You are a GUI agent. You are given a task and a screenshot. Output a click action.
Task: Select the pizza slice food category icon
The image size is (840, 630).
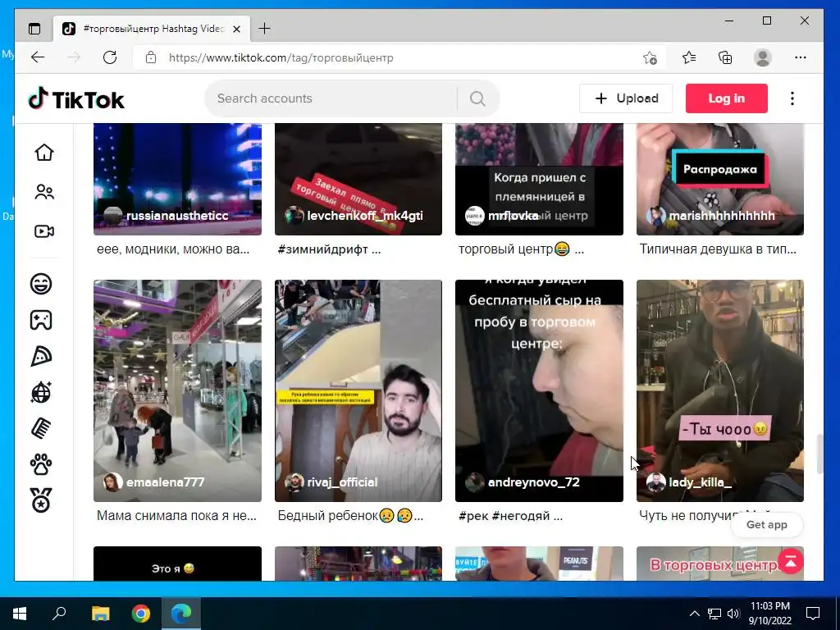tap(41, 356)
